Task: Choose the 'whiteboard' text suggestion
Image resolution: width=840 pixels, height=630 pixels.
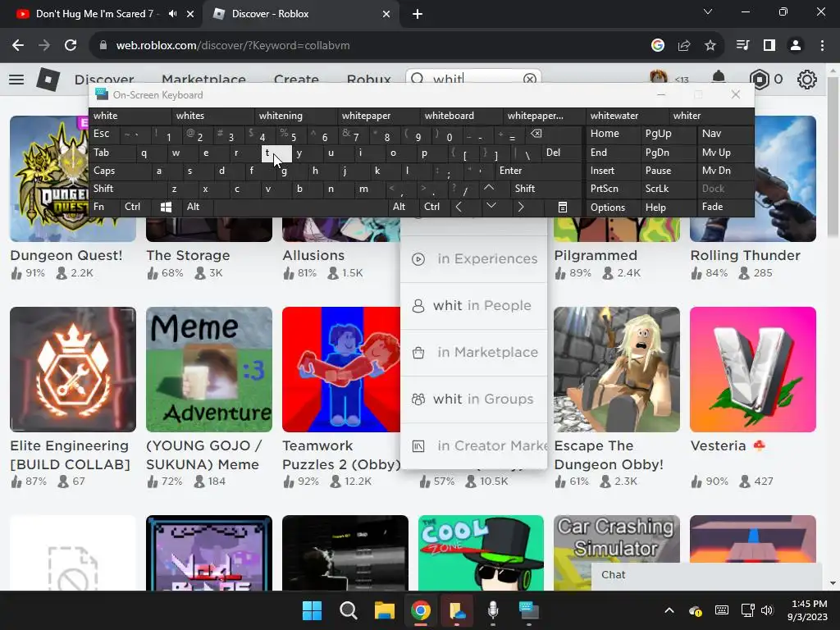Action: 462,116
